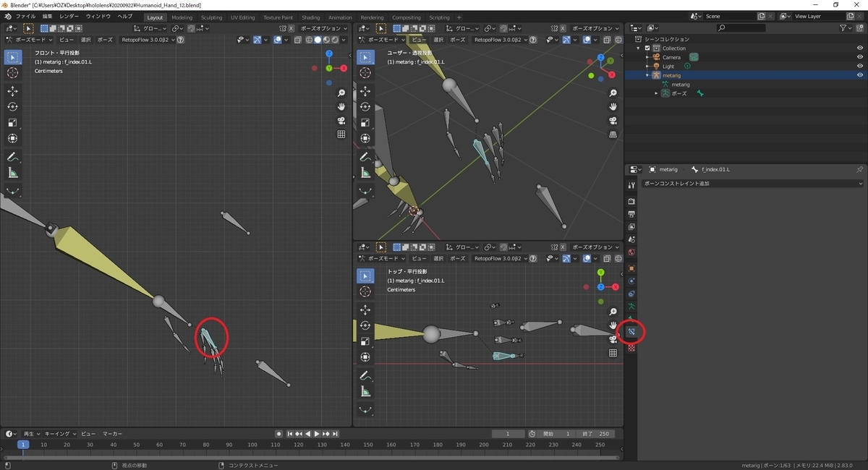Open RetopoFlow 3.0.0β2 dropdown in front viewport

tap(148, 40)
